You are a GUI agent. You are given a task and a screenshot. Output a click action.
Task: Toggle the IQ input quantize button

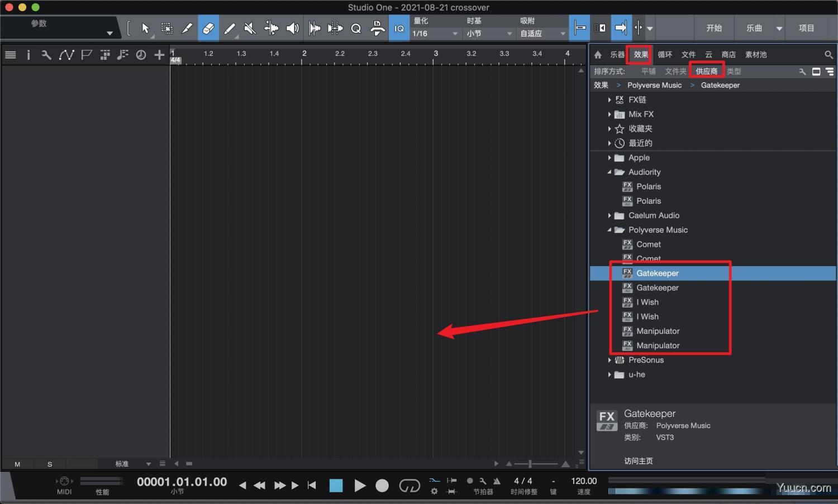[399, 28]
